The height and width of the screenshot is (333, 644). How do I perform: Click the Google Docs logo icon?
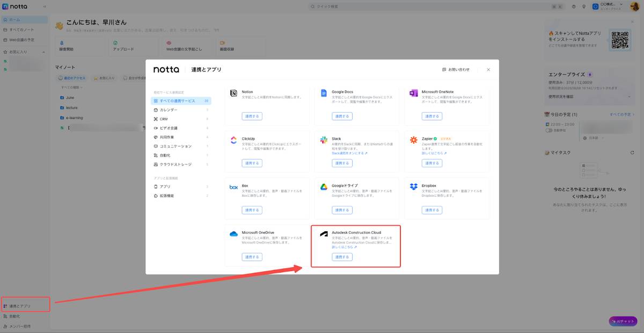click(324, 93)
